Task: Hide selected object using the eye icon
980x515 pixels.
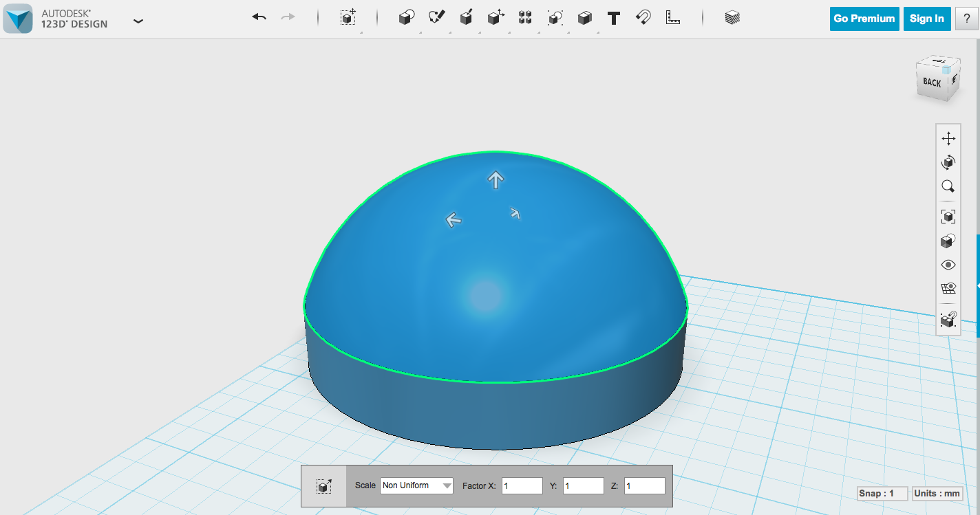Action: (948, 264)
